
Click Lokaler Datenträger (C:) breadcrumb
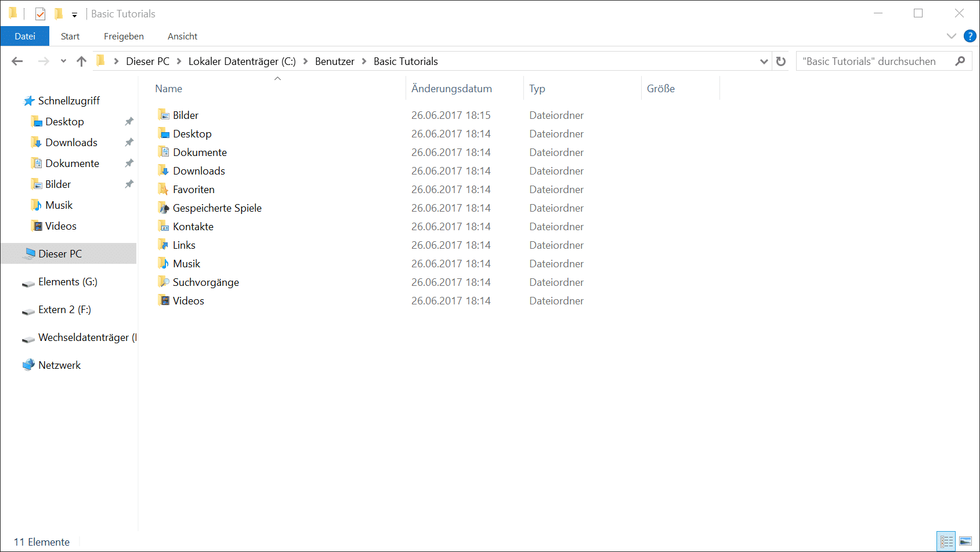pos(242,61)
